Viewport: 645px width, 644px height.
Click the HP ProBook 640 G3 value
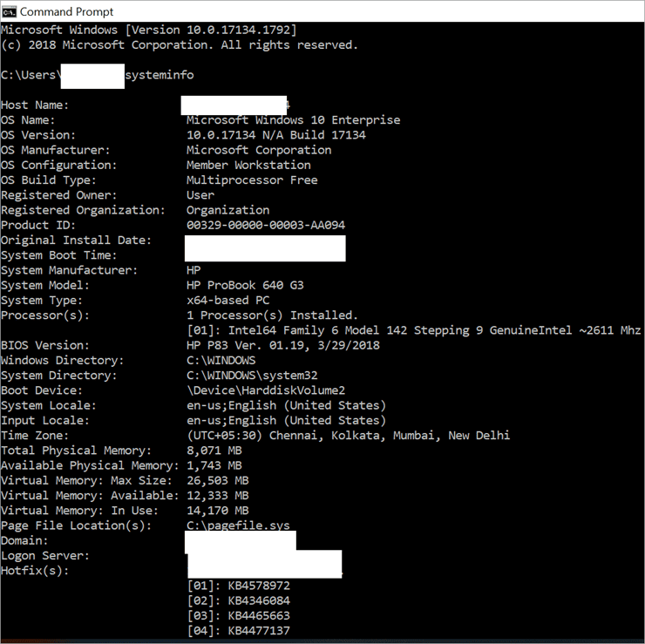[245, 285]
